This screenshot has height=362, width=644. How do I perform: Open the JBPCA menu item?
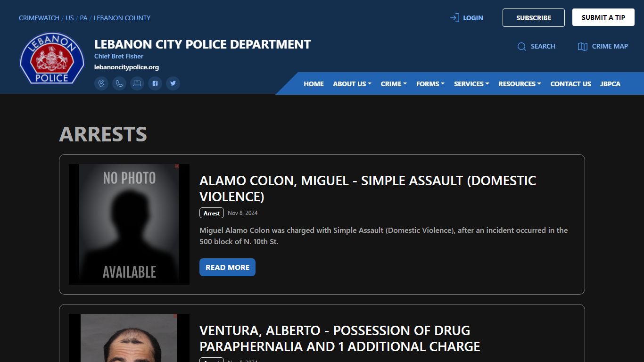pos(610,84)
